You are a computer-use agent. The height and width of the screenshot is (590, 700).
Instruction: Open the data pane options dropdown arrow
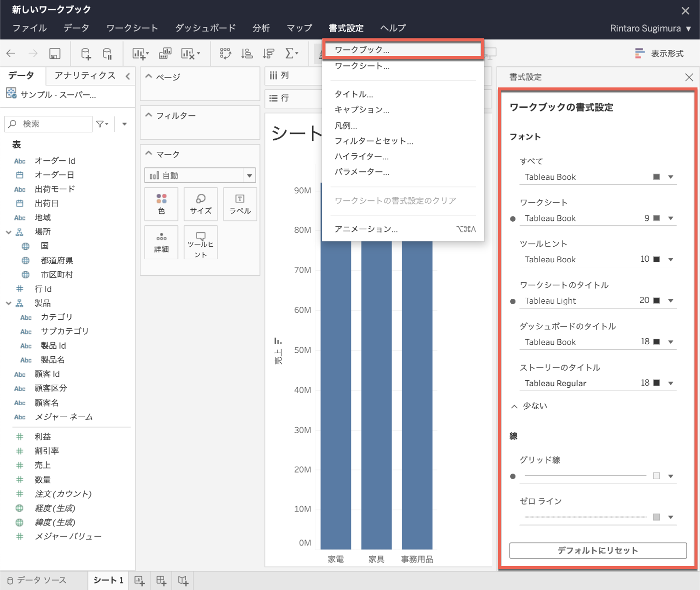(x=124, y=124)
